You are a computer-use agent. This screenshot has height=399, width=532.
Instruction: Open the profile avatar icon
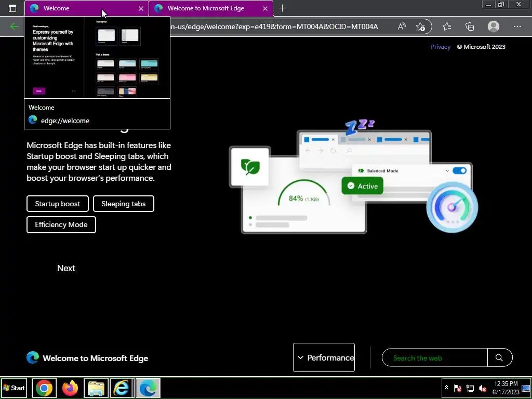coord(494,26)
